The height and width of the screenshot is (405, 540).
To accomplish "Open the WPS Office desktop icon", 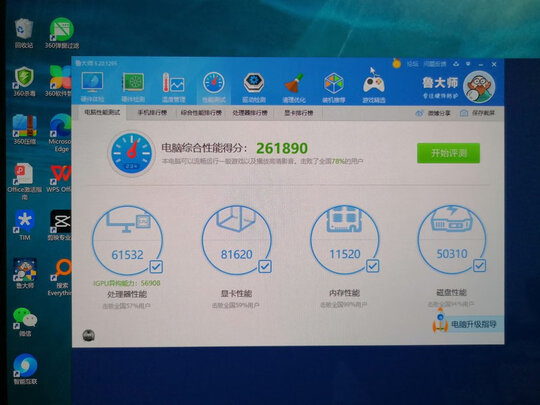I will pos(61,174).
